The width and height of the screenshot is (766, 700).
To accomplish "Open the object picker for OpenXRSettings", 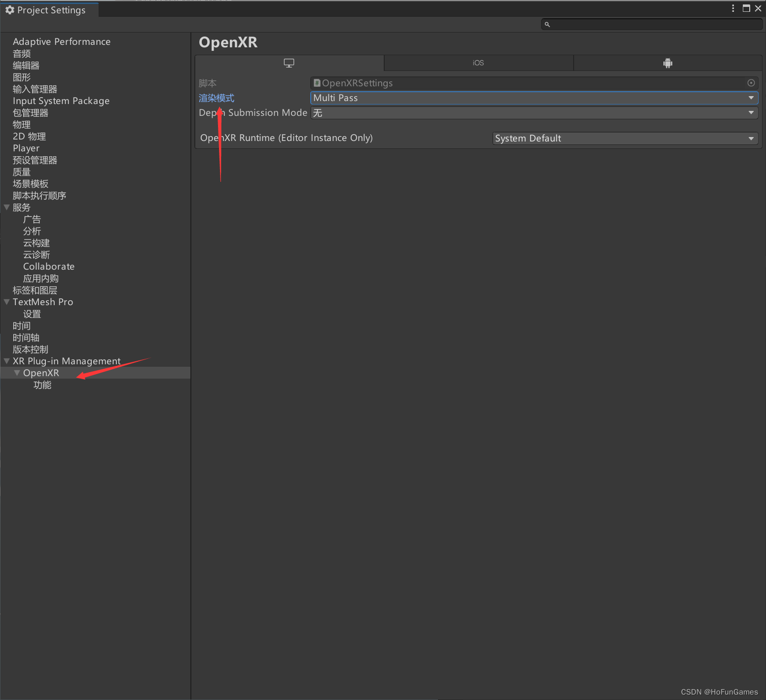I will (x=751, y=83).
